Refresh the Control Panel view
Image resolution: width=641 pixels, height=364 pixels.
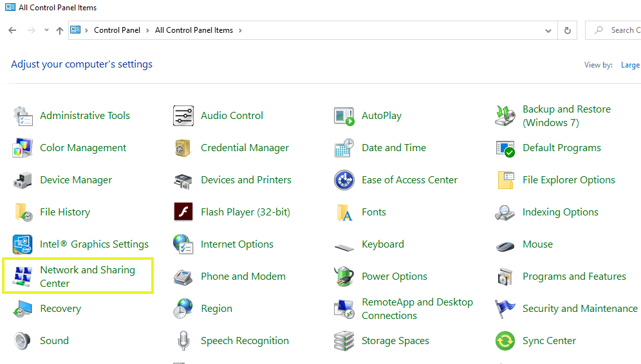568,30
